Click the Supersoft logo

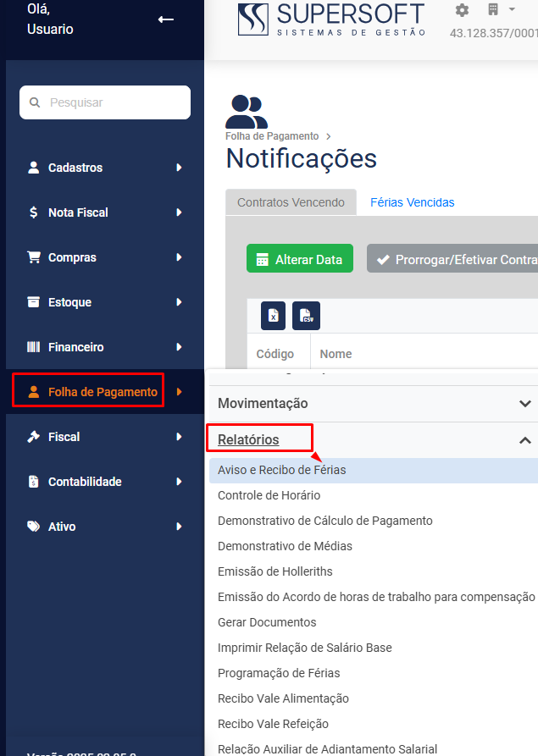(332, 19)
